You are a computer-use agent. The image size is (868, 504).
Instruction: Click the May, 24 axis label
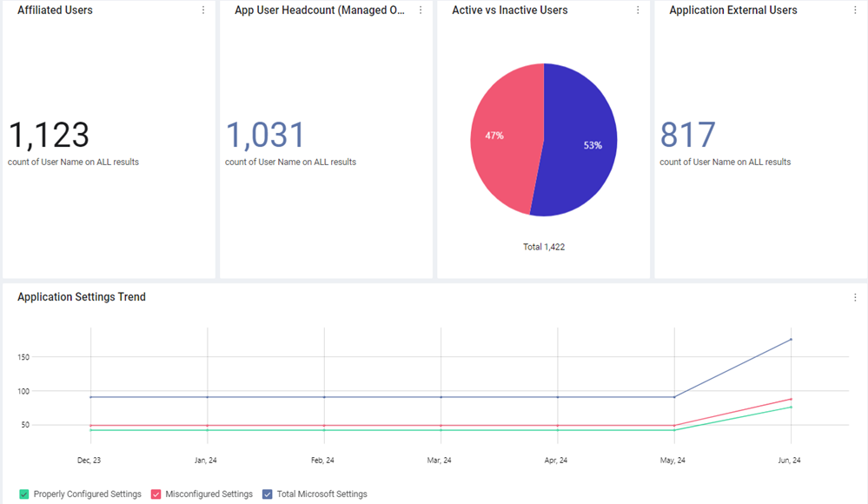click(673, 461)
